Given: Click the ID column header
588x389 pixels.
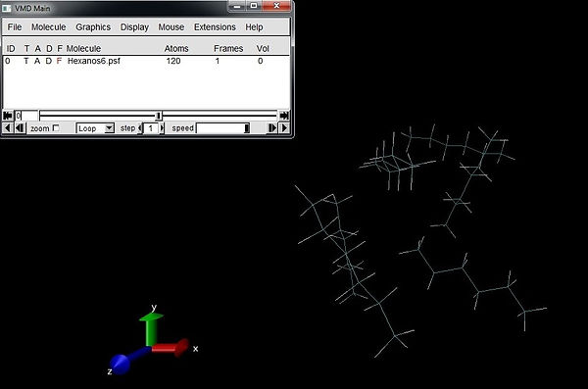Looking at the screenshot, I should tap(11, 48).
